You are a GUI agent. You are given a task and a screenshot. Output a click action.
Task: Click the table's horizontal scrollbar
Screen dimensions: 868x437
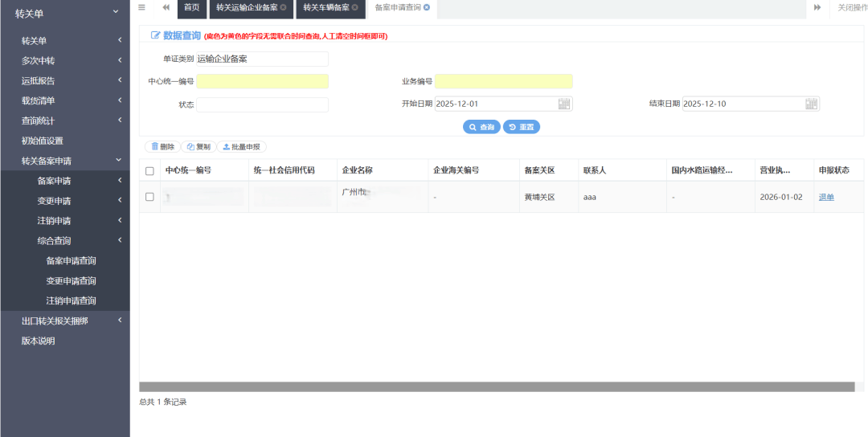pyautogui.click(x=496, y=387)
